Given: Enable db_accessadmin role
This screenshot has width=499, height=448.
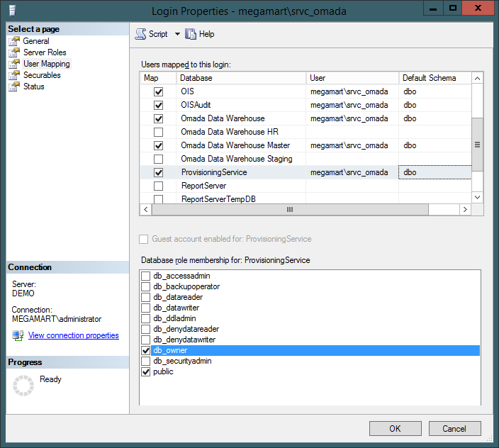Looking at the screenshot, I should [145, 276].
